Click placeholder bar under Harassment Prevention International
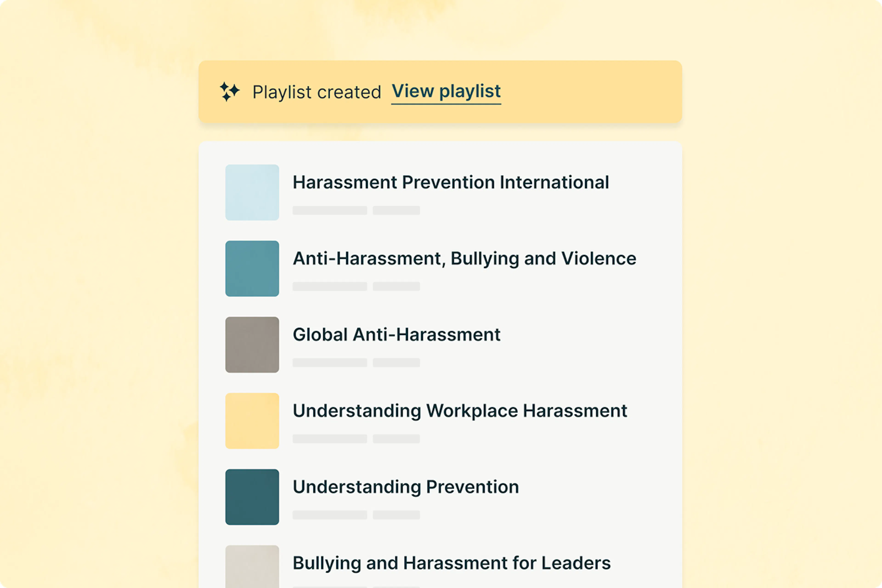Screen dimensions: 882x588 (330, 210)
